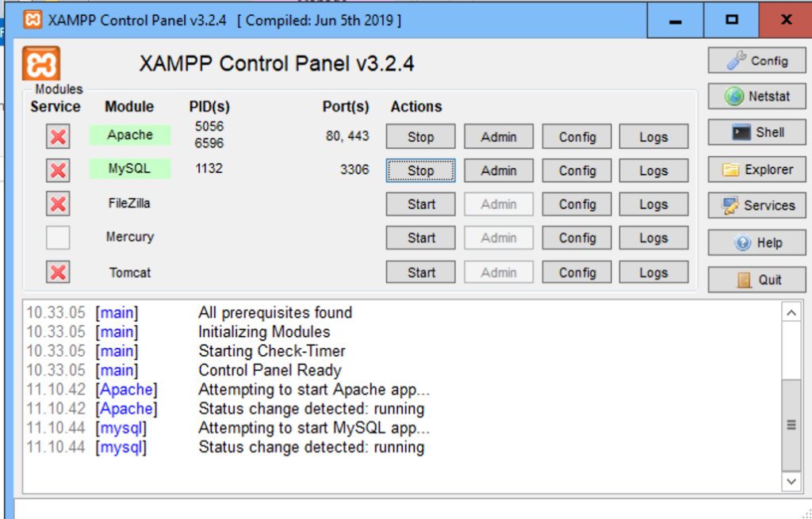Launch the Shell terminal
This screenshot has width=812, height=519.
point(756,132)
